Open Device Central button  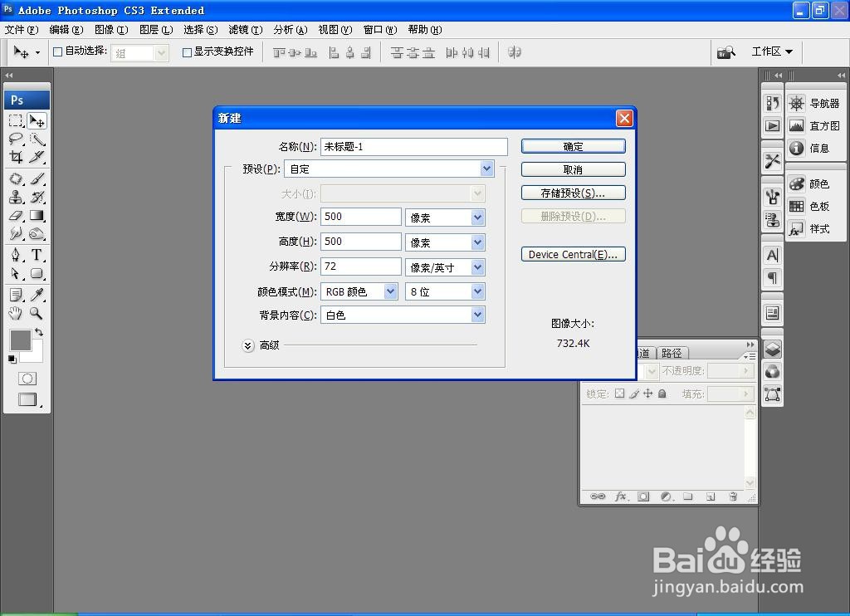(x=573, y=254)
